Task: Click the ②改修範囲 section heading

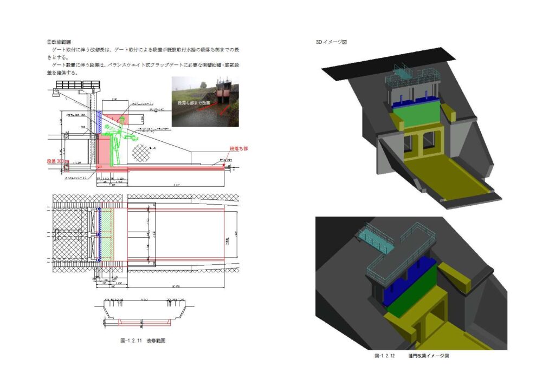Action: point(60,42)
